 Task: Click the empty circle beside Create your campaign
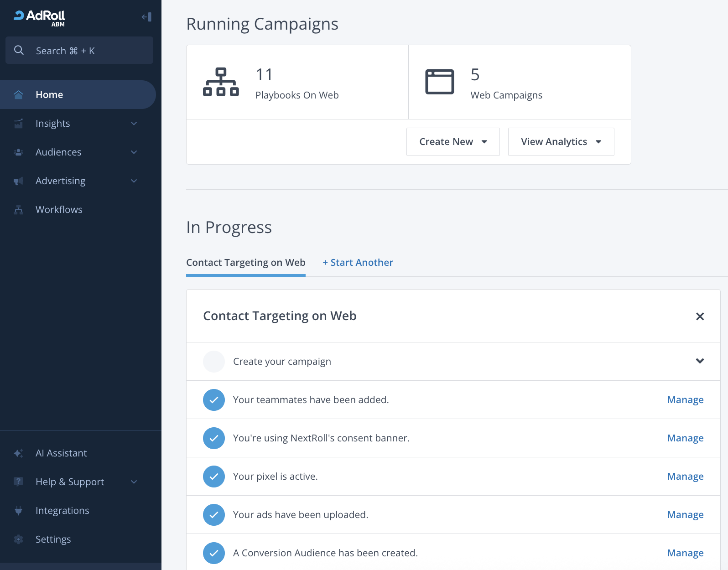click(x=213, y=362)
